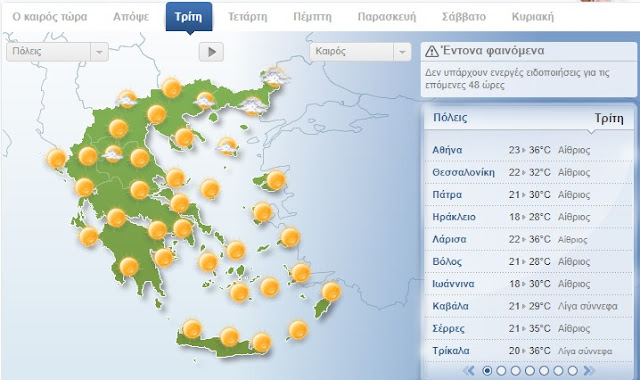640x380 pixels.
Task: Click the partly cloudy icon on Limnos island
Action: pos(227,147)
